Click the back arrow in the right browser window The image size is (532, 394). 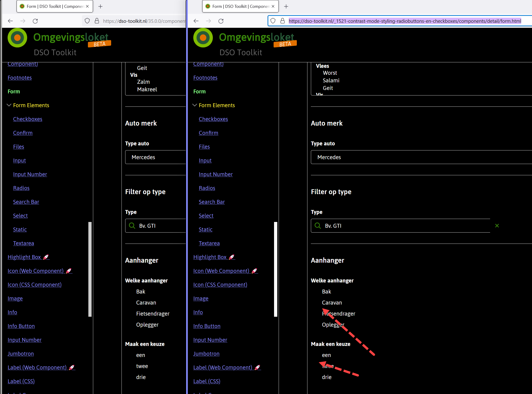[196, 21]
